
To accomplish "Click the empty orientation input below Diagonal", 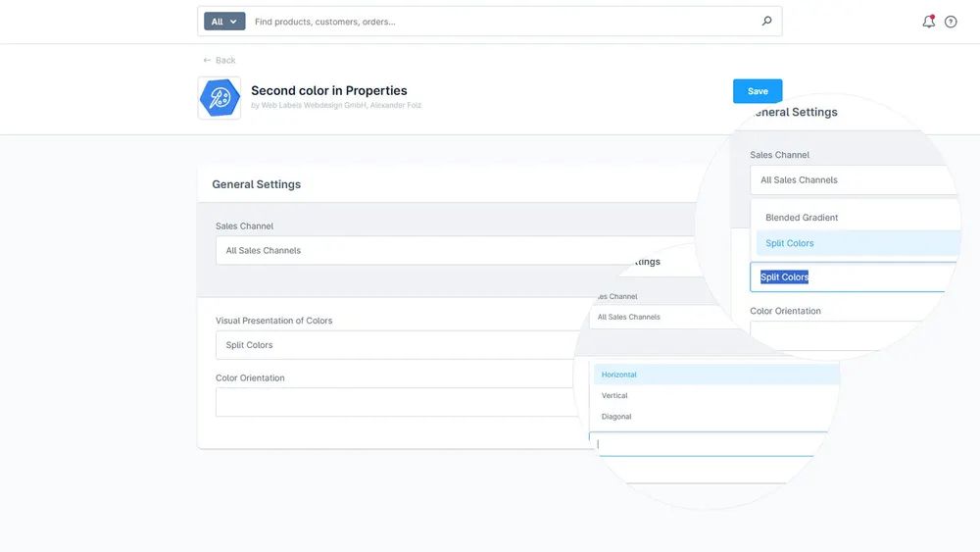I will click(710, 444).
